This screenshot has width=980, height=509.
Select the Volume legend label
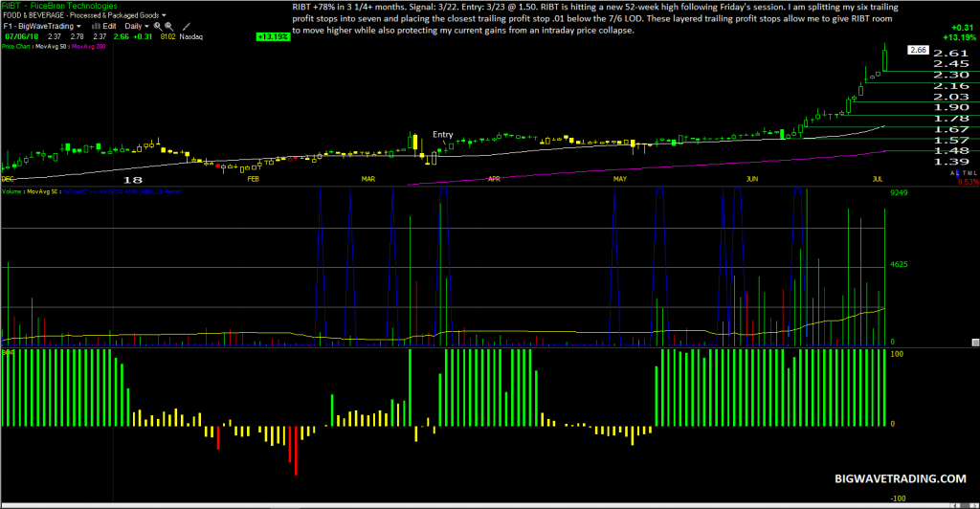(x=11, y=191)
